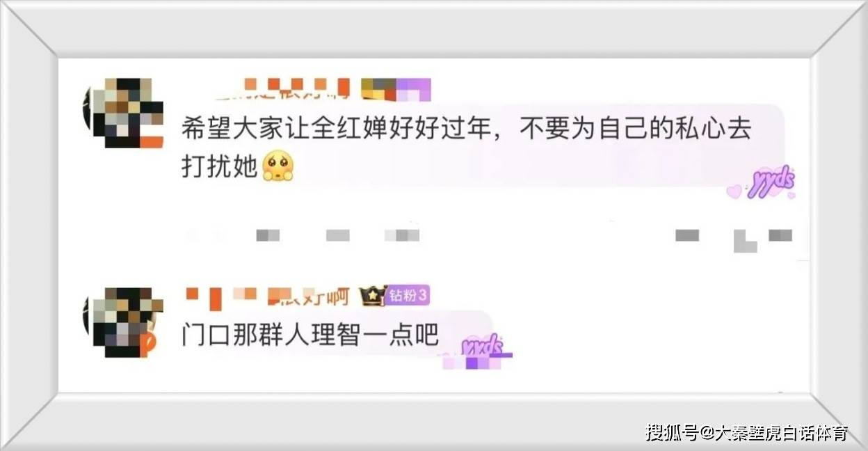Select the comment 门口那群人理智一点吧
The width and height of the screenshot is (868, 451).
click(x=310, y=335)
